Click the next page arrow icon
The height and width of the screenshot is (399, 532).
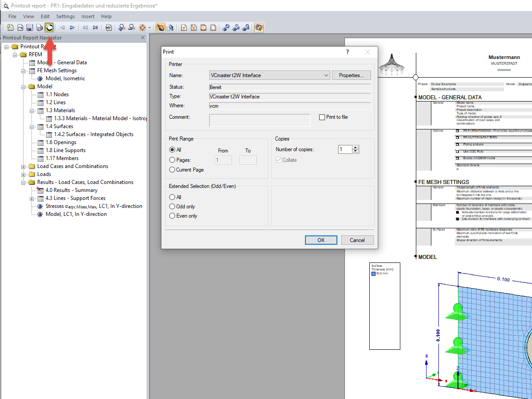tap(72, 27)
